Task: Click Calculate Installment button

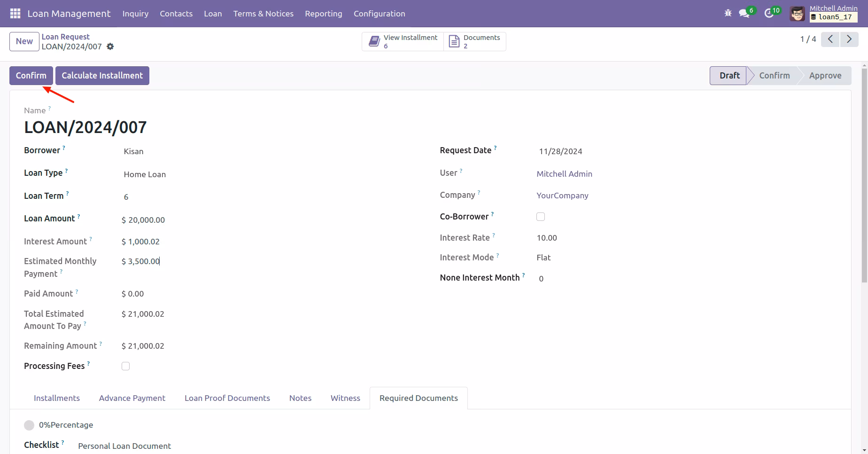Action: pyautogui.click(x=102, y=76)
